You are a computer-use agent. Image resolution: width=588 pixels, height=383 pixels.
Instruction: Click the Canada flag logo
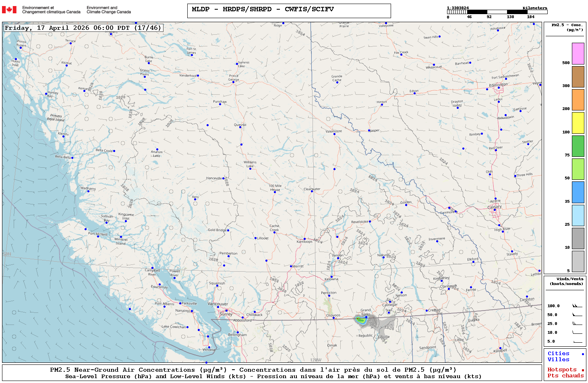pos(9,10)
